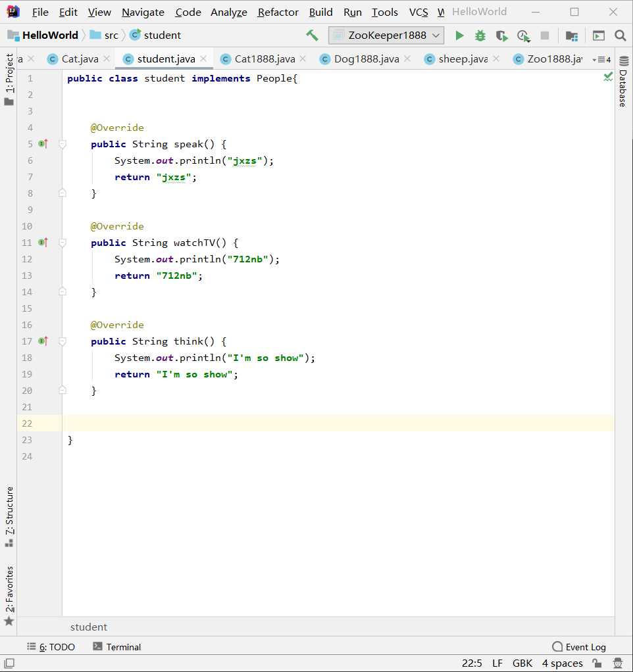Viewport: 633px width, 672px height.
Task: Open the ZooKeeper1888 run configuration dropdown
Action: point(386,35)
